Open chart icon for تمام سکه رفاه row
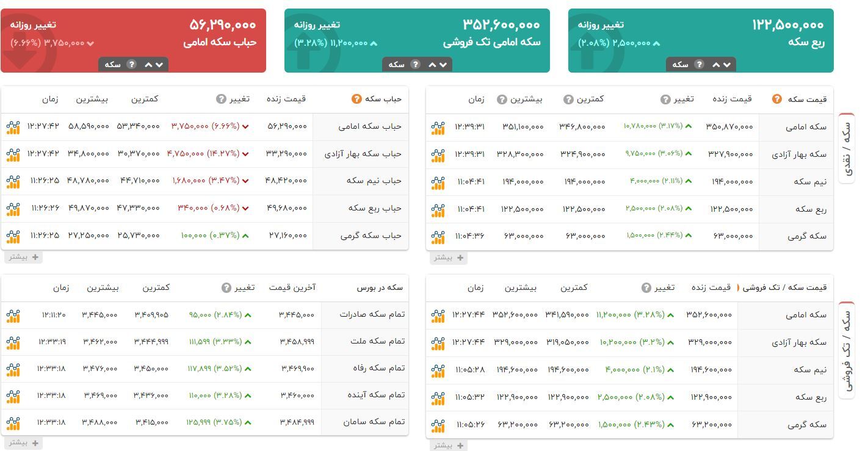The height and width of the screenshot is (451, 868). coord(13,369)
